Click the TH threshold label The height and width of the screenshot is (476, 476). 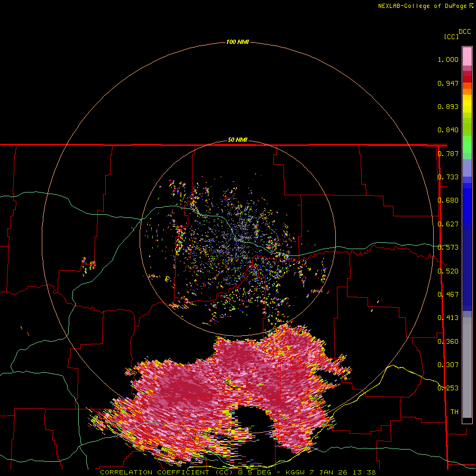coord(454,412)
